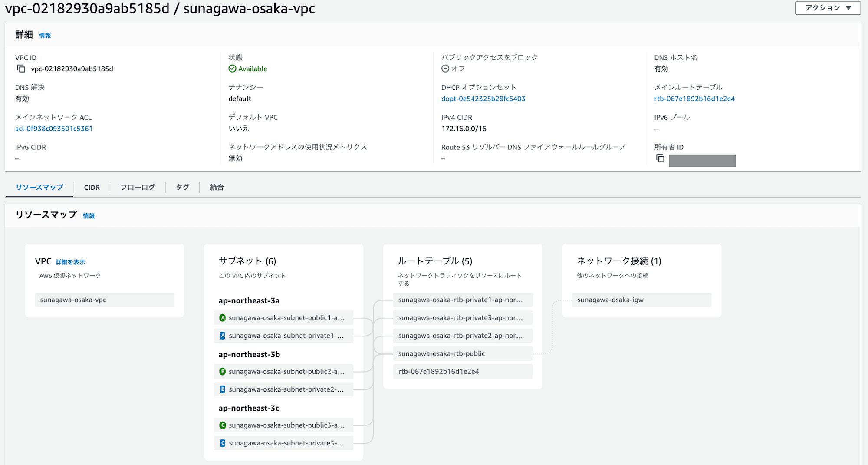Screen dimensions: 868x465
Task: Switch to the CIDR tab
Action: pyautogui.click(x=92, y=187)
